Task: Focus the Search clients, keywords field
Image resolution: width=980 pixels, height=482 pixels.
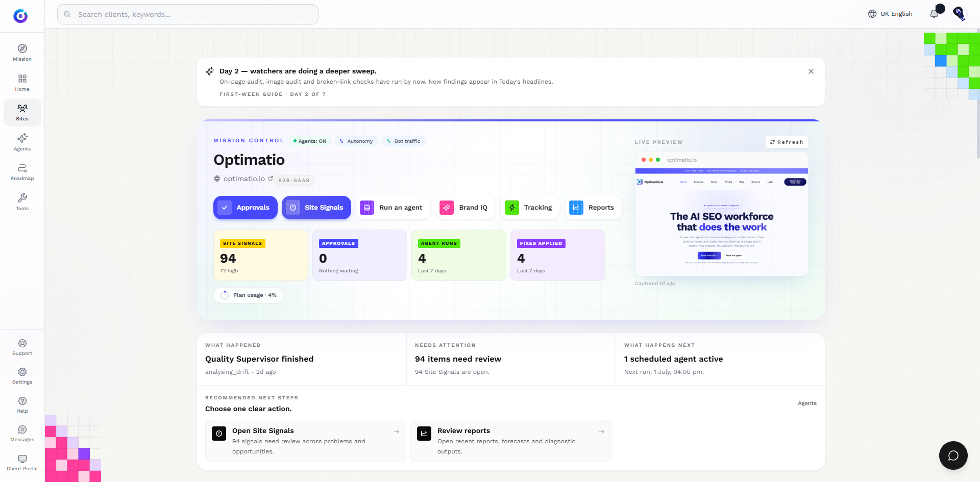Action: point(188,14)
